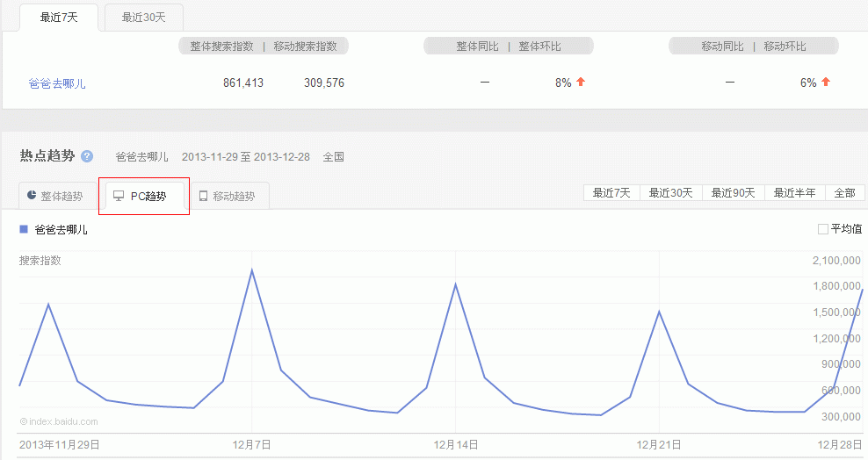Click the 12月28日 x-axis label
868x460 pixels.
pyautogui.click(x=840, y=444)
